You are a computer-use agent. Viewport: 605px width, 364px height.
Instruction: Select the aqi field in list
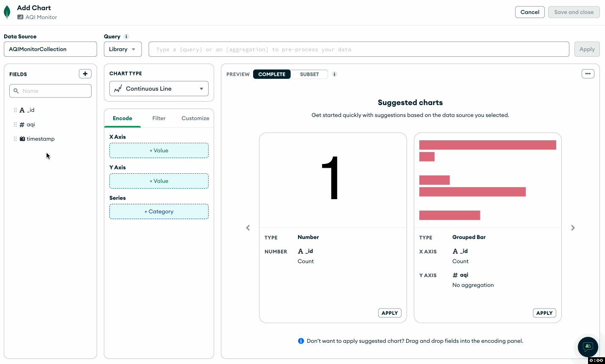pos(31,125)
